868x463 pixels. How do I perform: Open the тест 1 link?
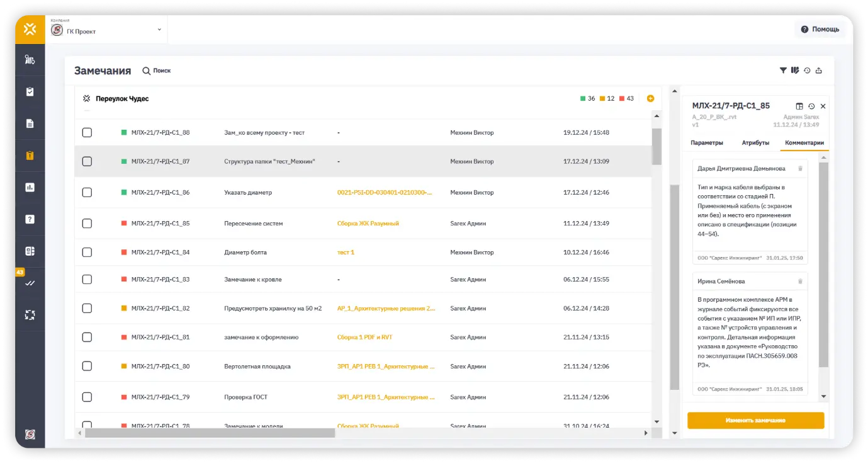(x=346, y=252)
